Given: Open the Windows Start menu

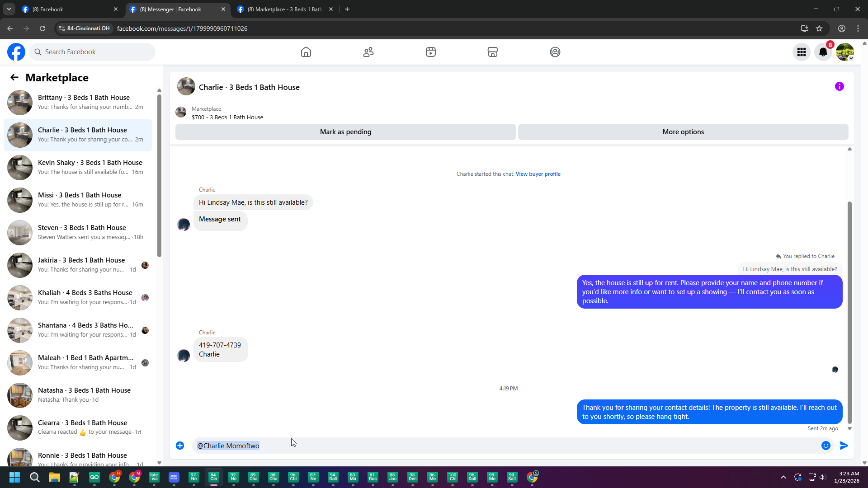Looking at the screenshot, I should coord(14,477).
